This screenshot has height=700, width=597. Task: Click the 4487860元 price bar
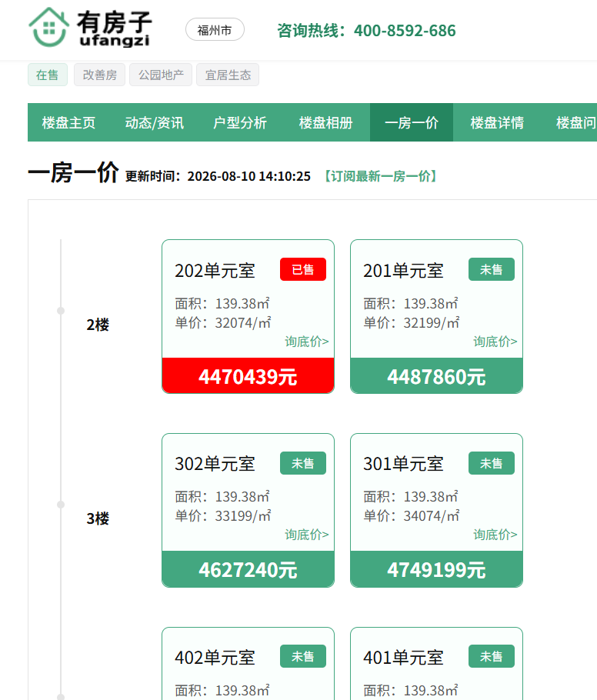pyautogui.click(x=437, y=375)
